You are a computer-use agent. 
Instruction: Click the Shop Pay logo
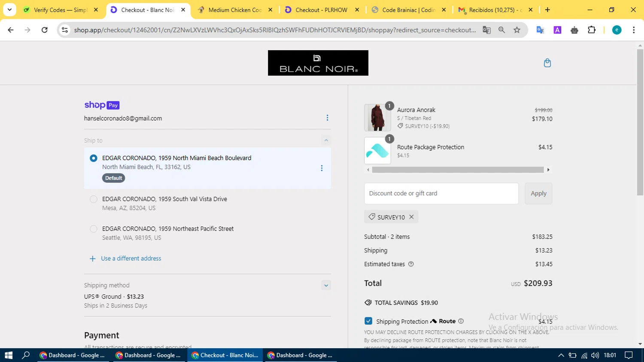click(x=102, y=105)
